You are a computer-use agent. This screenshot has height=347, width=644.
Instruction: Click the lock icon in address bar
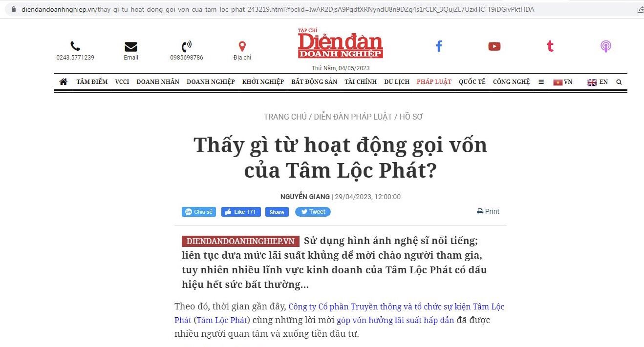[13, 9]
